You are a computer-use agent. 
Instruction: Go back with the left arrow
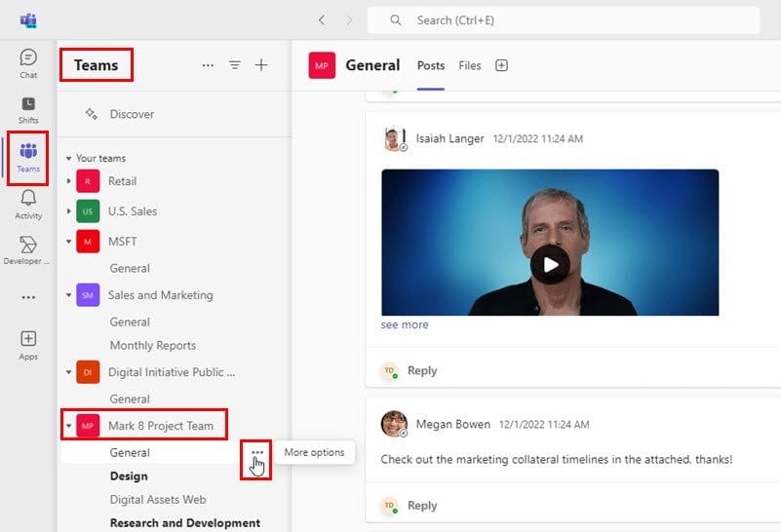point(322,19)
